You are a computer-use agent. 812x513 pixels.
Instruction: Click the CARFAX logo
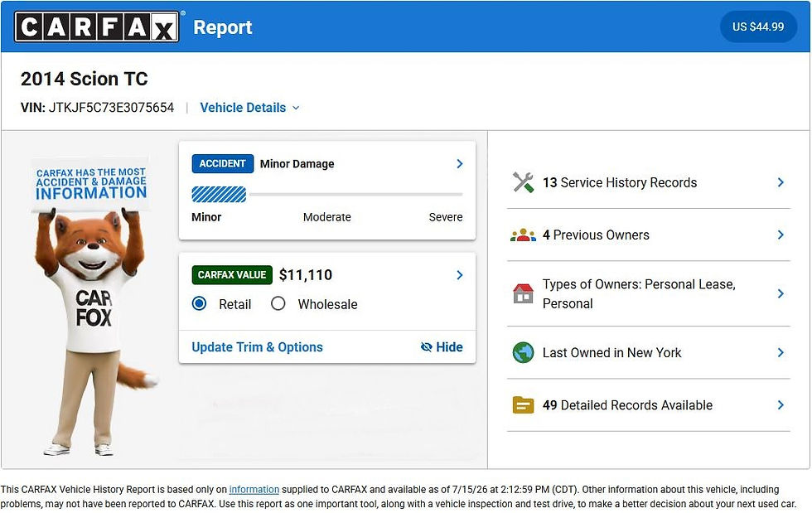point(96,27)
